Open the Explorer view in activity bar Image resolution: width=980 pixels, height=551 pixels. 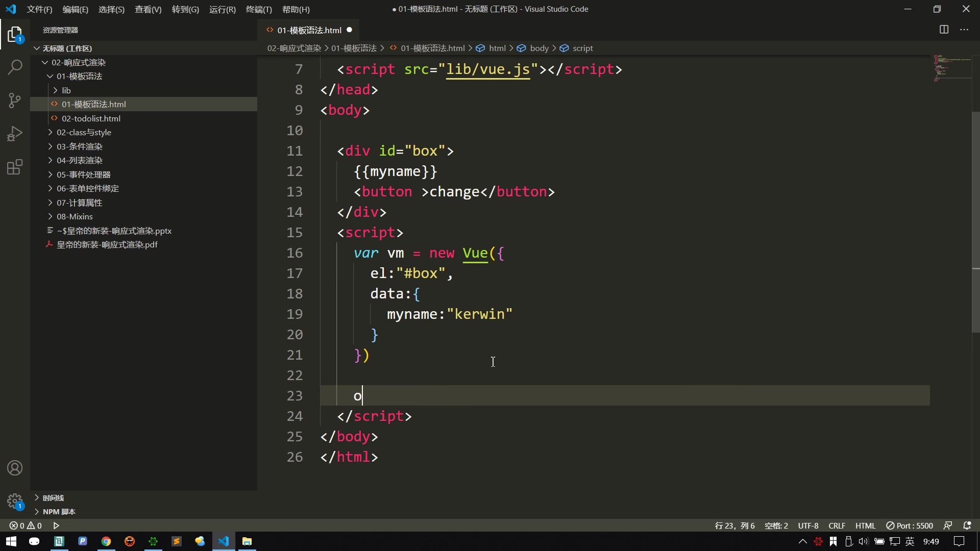[15, 35]
